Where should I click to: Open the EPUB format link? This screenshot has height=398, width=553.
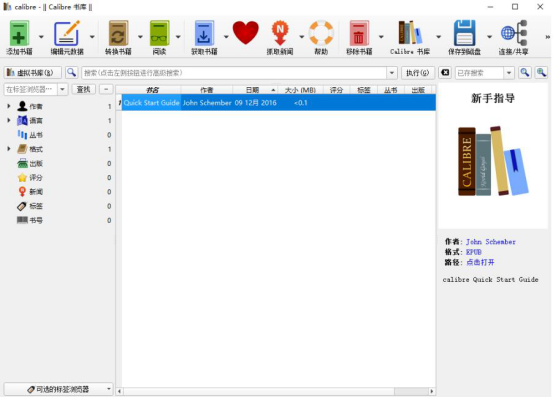(474, 252)
